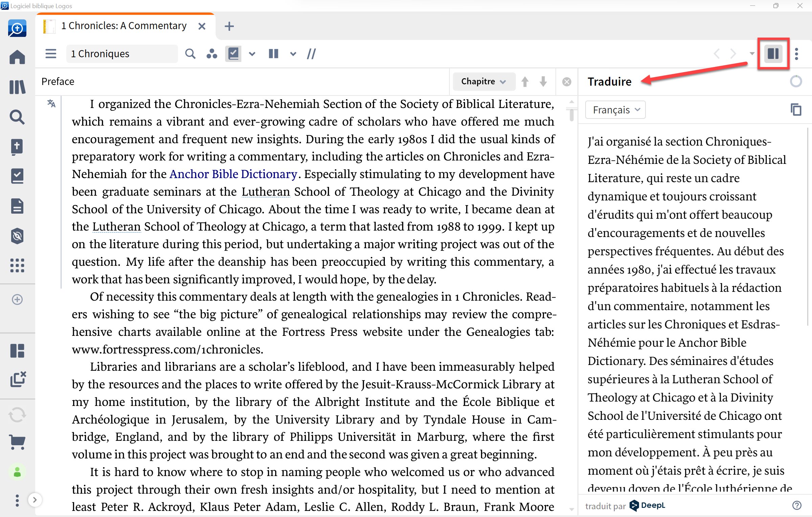812x517 pixels.
Task: Click the www.fortresspress.com/1chronicles text
Action: [x=167, y=349]
